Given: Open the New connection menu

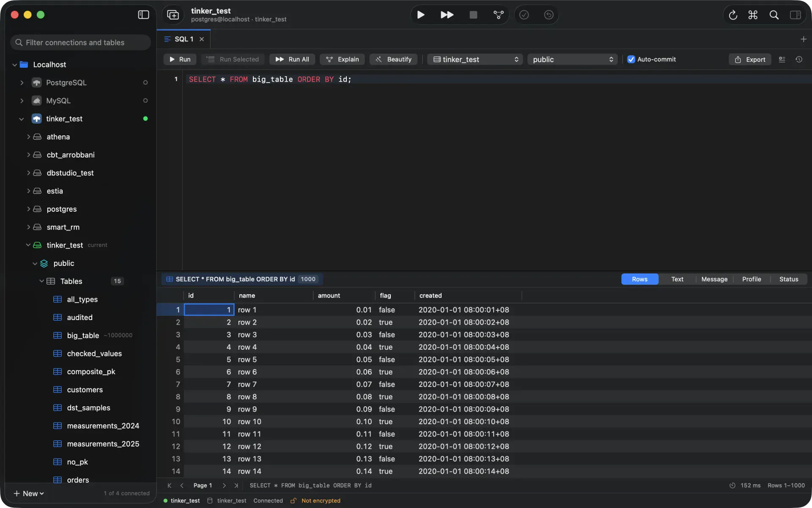Looking at the screenshot, I should coord(29,493).
